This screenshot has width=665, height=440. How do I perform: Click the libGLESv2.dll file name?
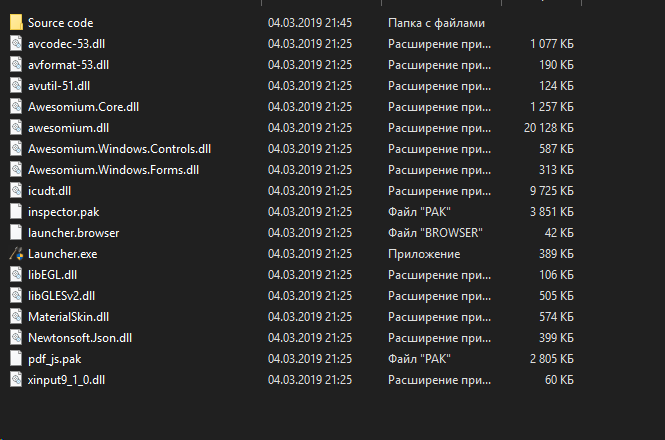61,296
